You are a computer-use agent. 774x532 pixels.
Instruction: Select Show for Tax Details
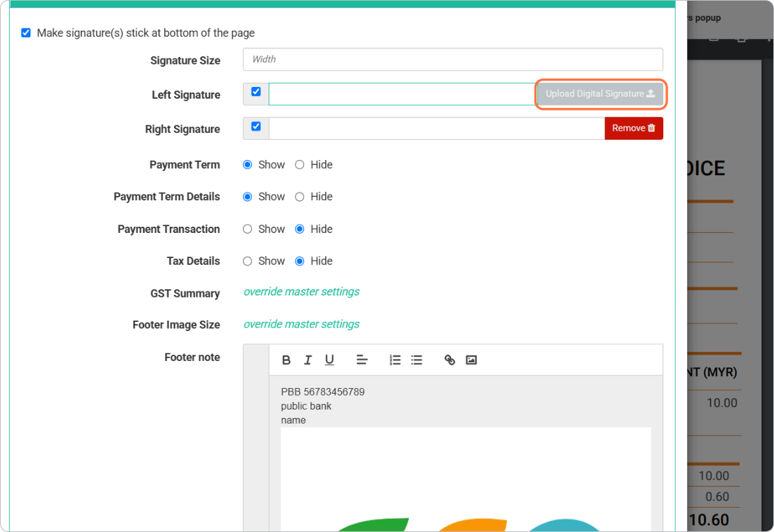click(247, 261)
